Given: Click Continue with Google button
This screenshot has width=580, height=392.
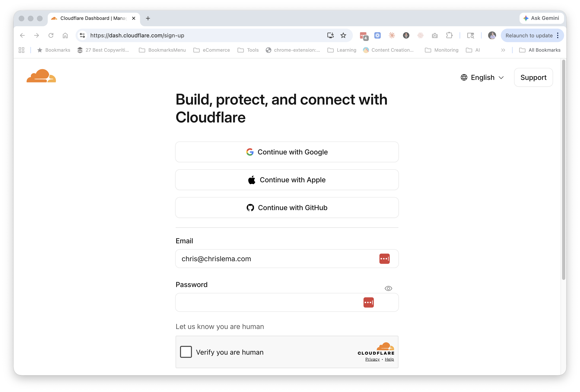Looking at the screenshot, I should point(287,152).
